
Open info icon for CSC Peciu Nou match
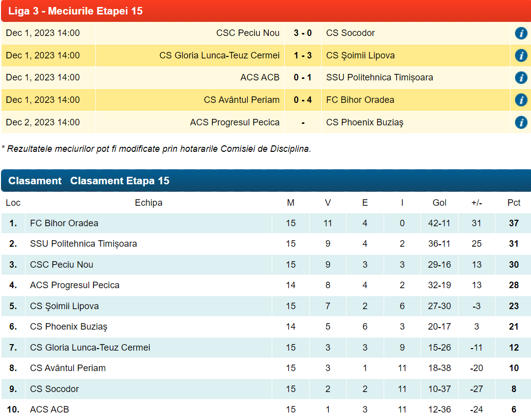(x=521, y=33)
